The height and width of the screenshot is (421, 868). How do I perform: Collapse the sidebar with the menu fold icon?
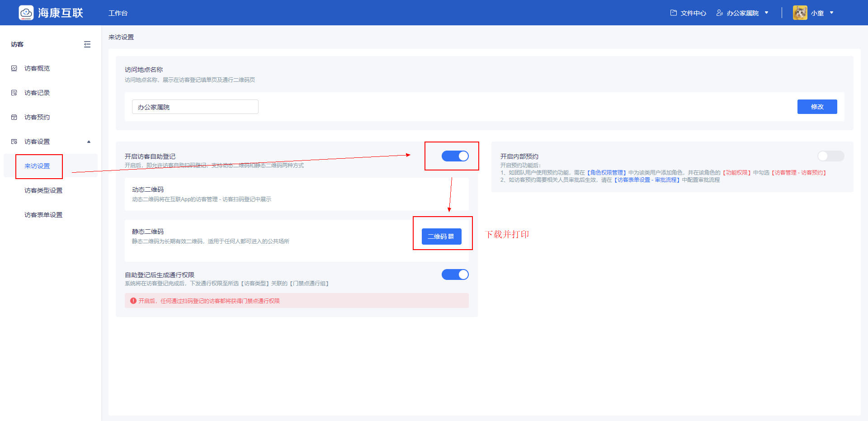[87, 44]
